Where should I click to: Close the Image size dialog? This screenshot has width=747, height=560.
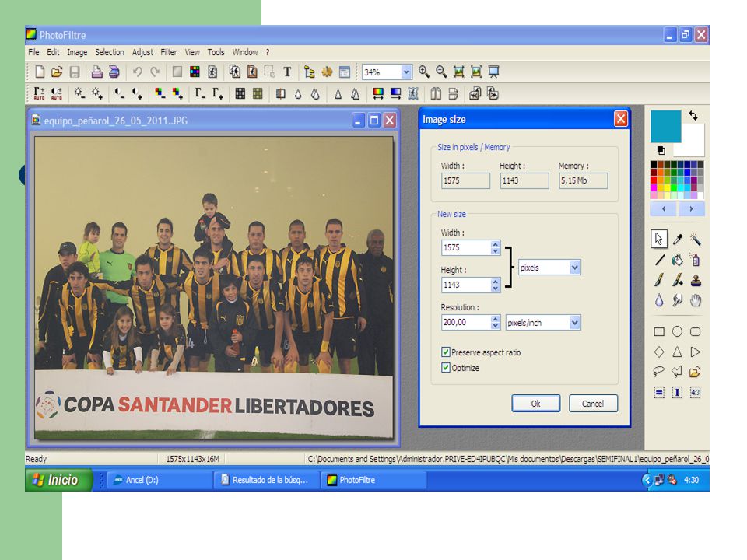point(620,118)
